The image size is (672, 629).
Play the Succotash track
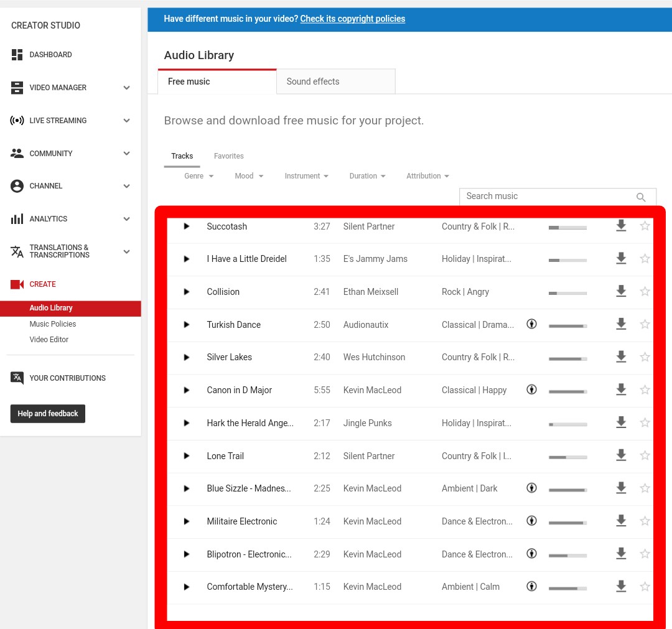186,226
